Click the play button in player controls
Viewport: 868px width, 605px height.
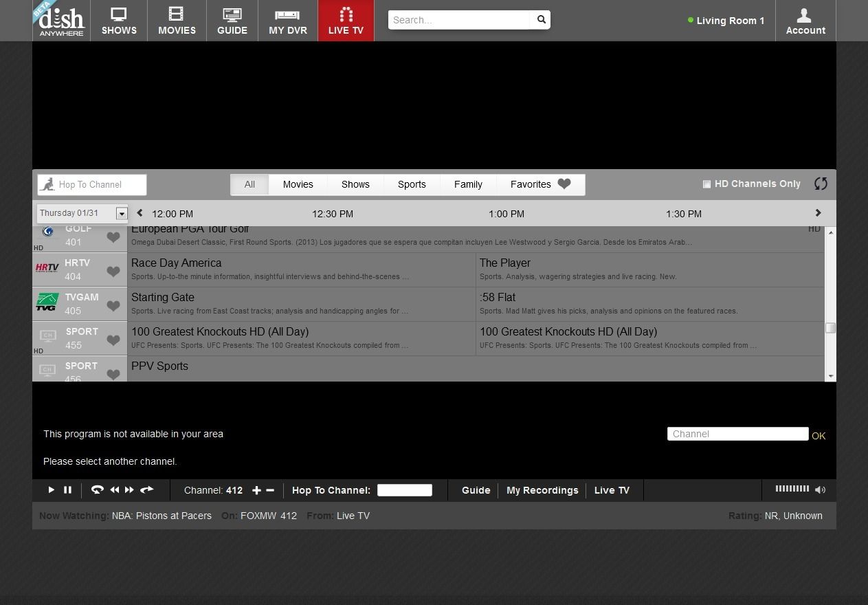tap(51, 490)
